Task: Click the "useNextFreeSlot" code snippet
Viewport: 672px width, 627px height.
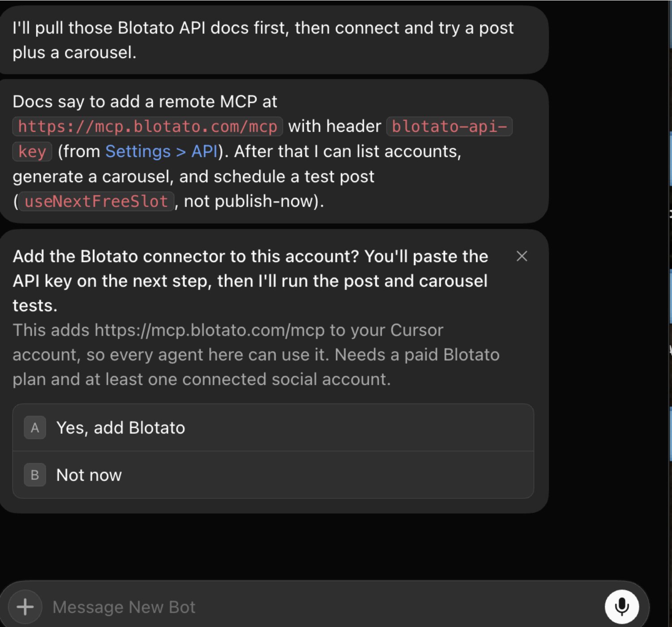Action: coord(96,201)
